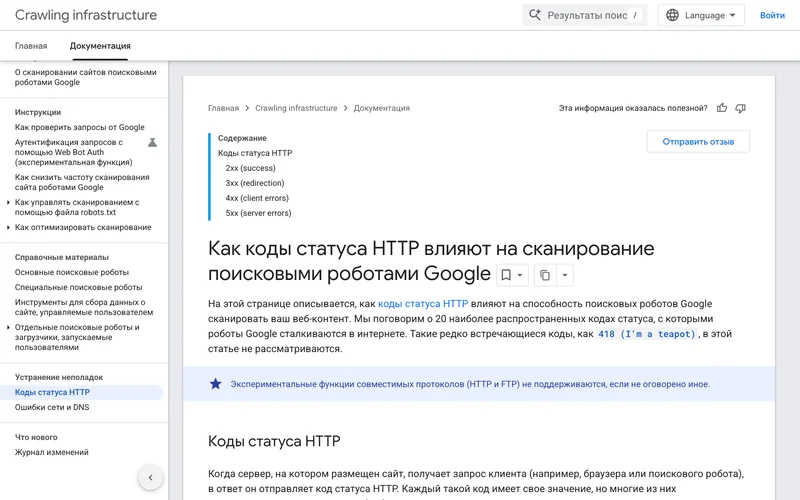The image size is (800, 500).
Task: Open 'Аутентификация запросов с помощью Web Bot Auth'
Action: tap(73, 152)
